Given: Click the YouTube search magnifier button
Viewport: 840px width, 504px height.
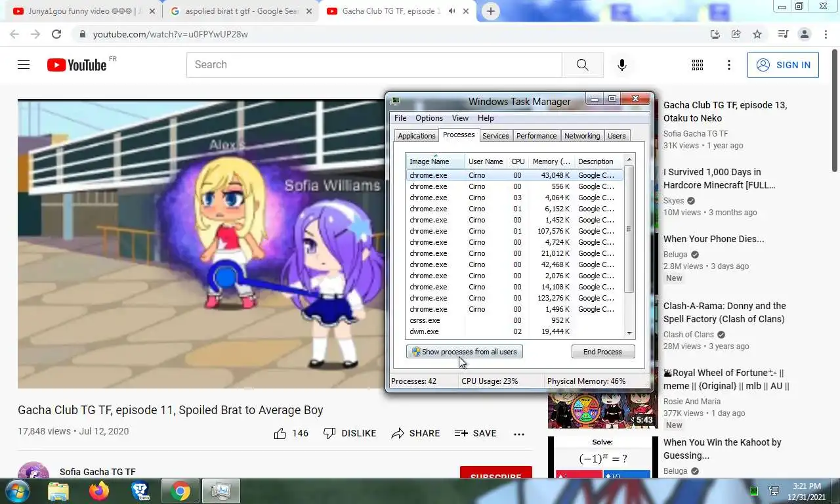Looking at the screenshot, I should coord(582,65).
